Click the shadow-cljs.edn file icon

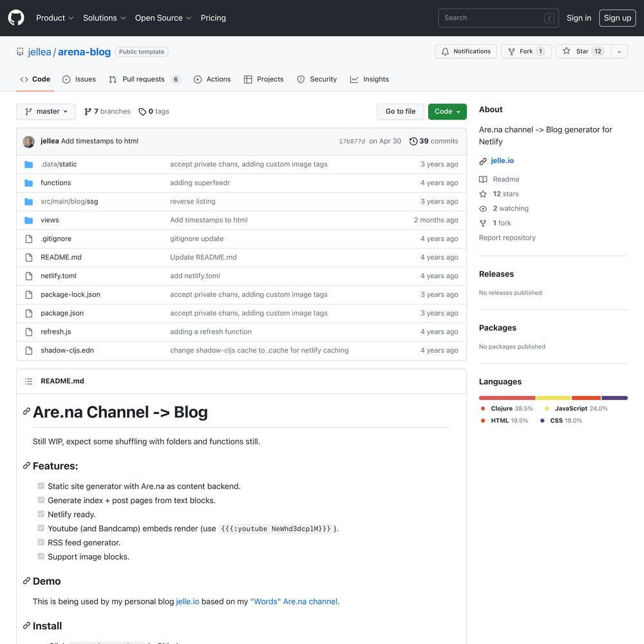[x=29, y=350]
